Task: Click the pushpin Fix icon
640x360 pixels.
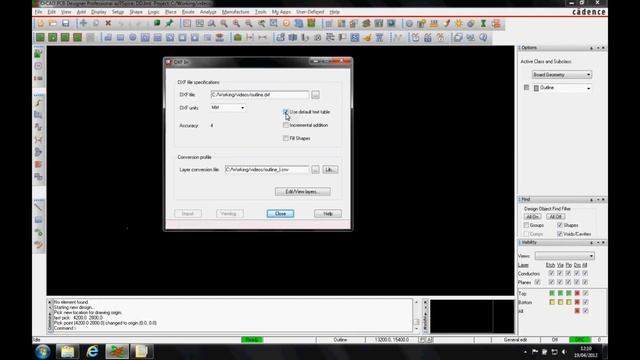Action: tap(169, 24)
